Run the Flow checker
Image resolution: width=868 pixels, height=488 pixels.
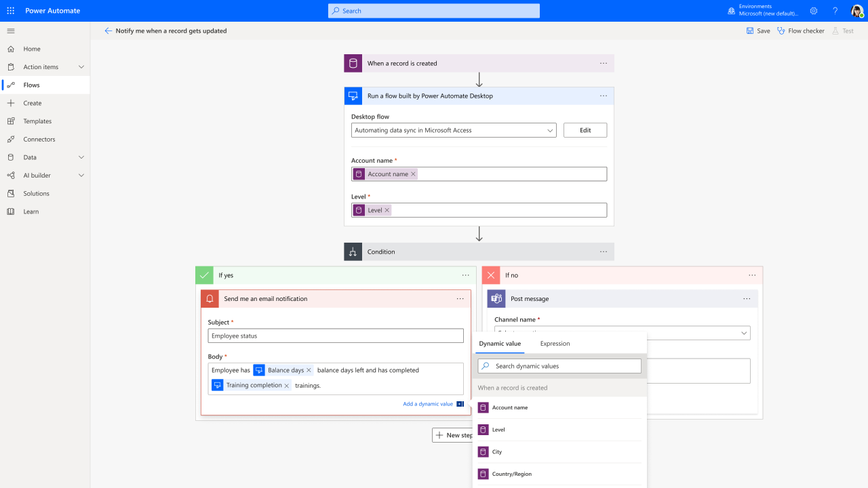point(800,30)
